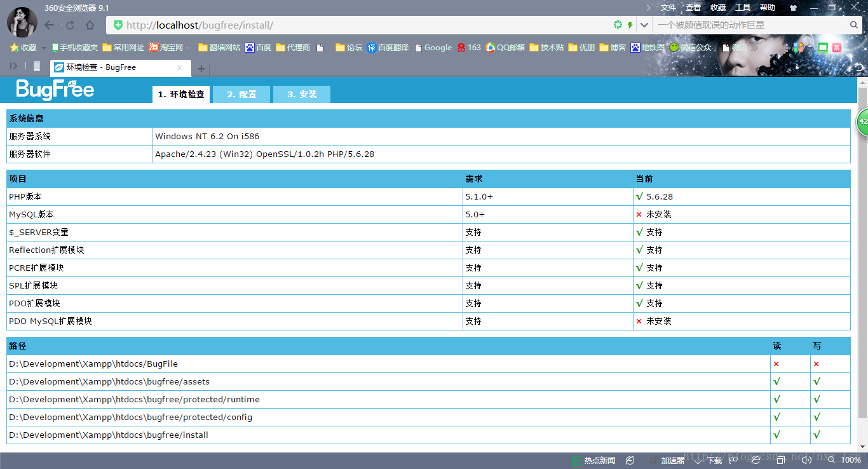
Task: Click the mobile phone icon by the tabs
Action: click(x=37, y=66)
